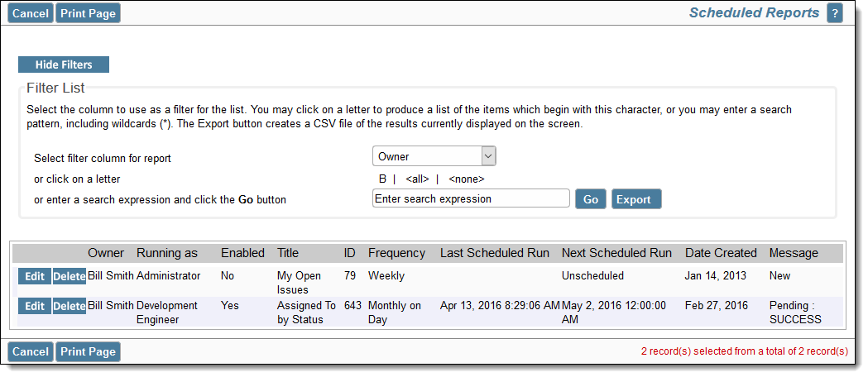This screenshot has height=377, width=868.
Task: Export results with the Export button
Action: [636, 199]
